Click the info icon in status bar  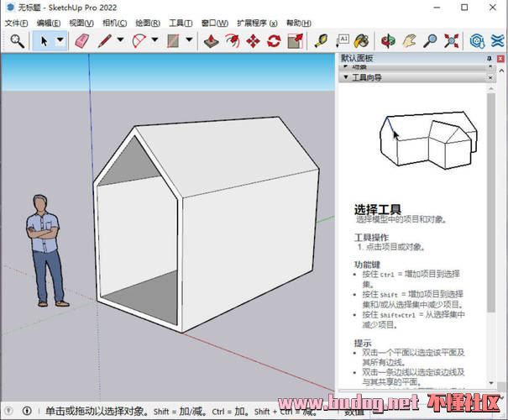click(x=26, y=412)
